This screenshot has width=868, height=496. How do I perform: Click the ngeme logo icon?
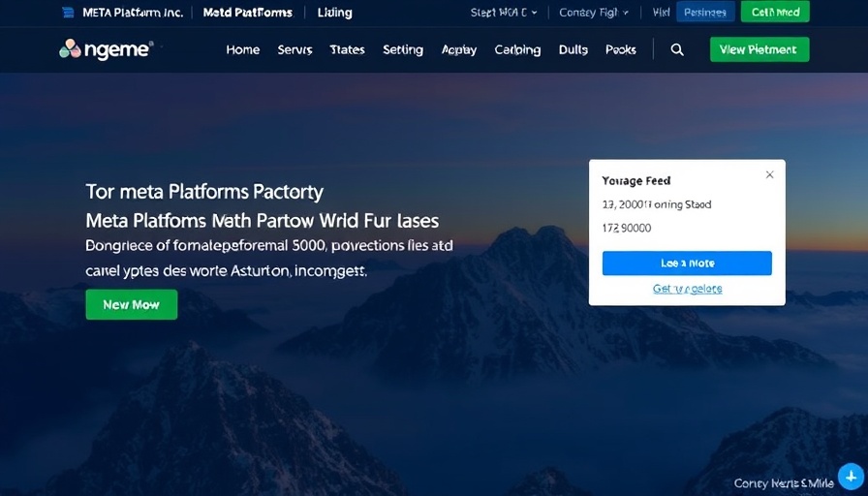[x=70, y=49]
